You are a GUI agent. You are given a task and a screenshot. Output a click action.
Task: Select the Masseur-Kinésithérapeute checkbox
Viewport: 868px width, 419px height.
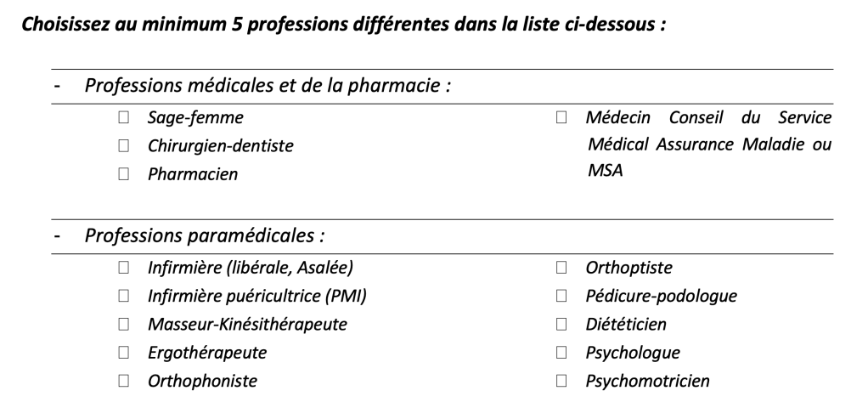[x=124, y=325]
